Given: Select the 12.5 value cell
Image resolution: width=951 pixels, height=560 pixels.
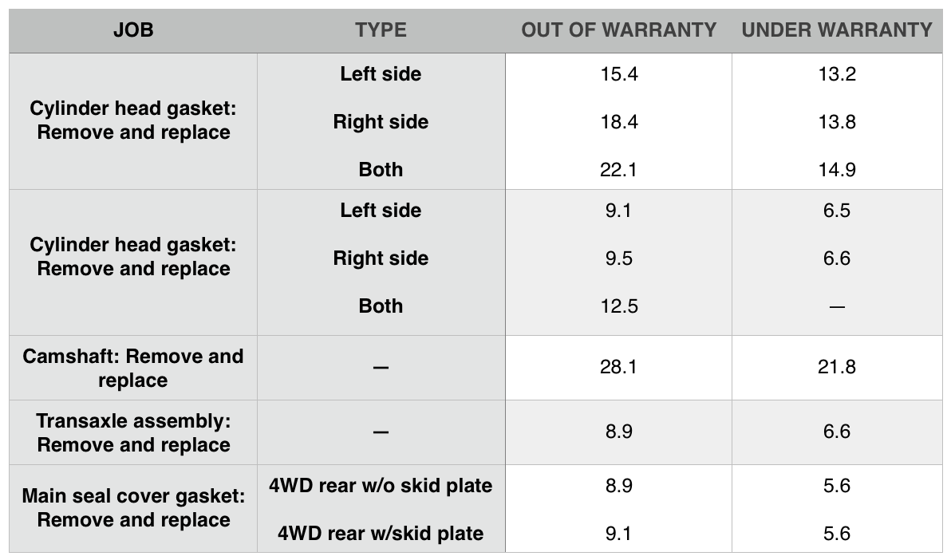Looking at the screenshot, I should pos(618,306).
